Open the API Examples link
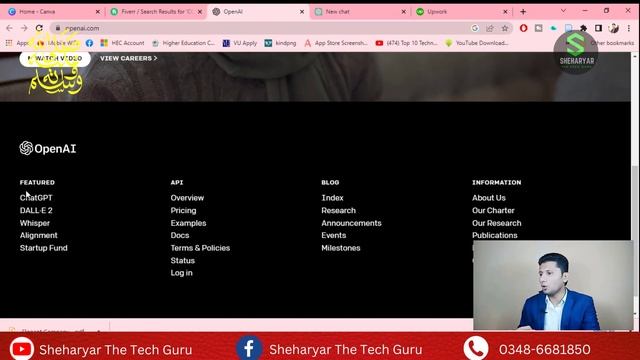This screenshot has width=640, height=360. pos(188,223)
